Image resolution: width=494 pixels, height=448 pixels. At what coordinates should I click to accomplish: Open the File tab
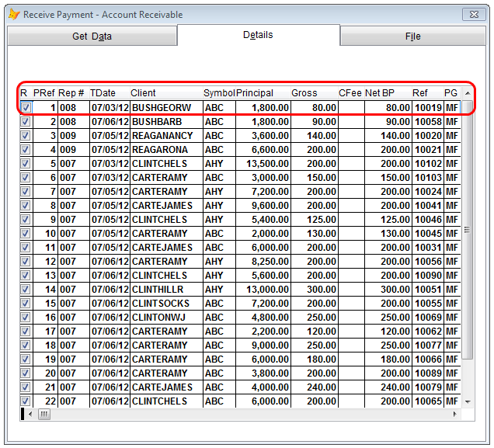coord(412,36)
